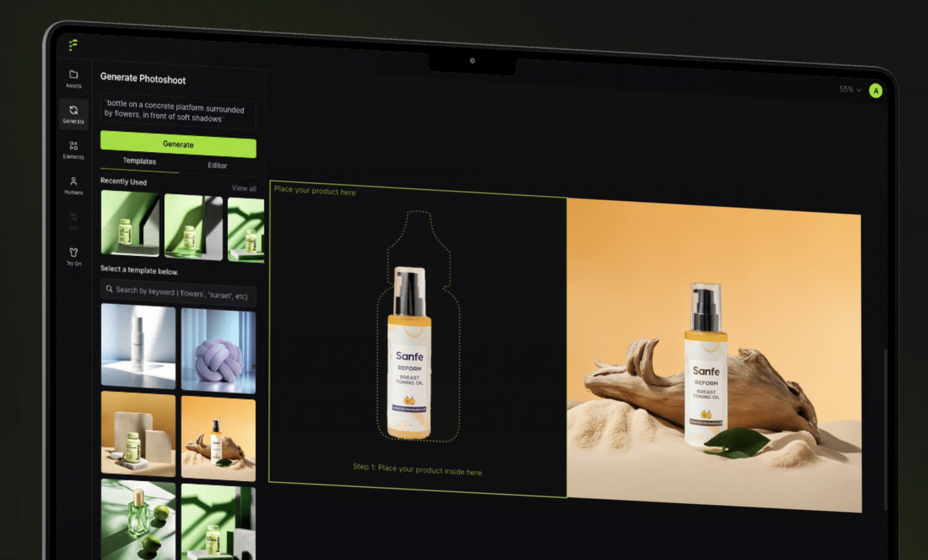Click the search magnifier icon in keyword field
Screen dimensions: 928x560
[x=109, y=289]
